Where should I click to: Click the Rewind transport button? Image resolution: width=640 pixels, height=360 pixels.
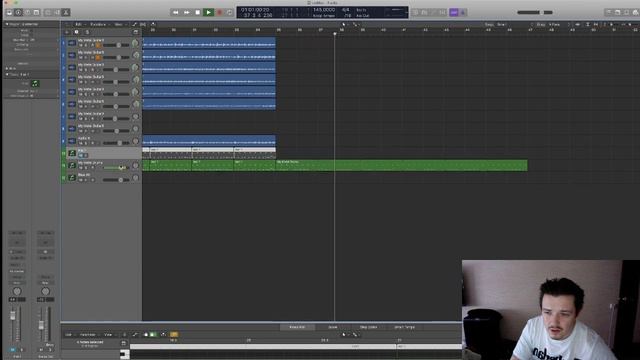176,13
